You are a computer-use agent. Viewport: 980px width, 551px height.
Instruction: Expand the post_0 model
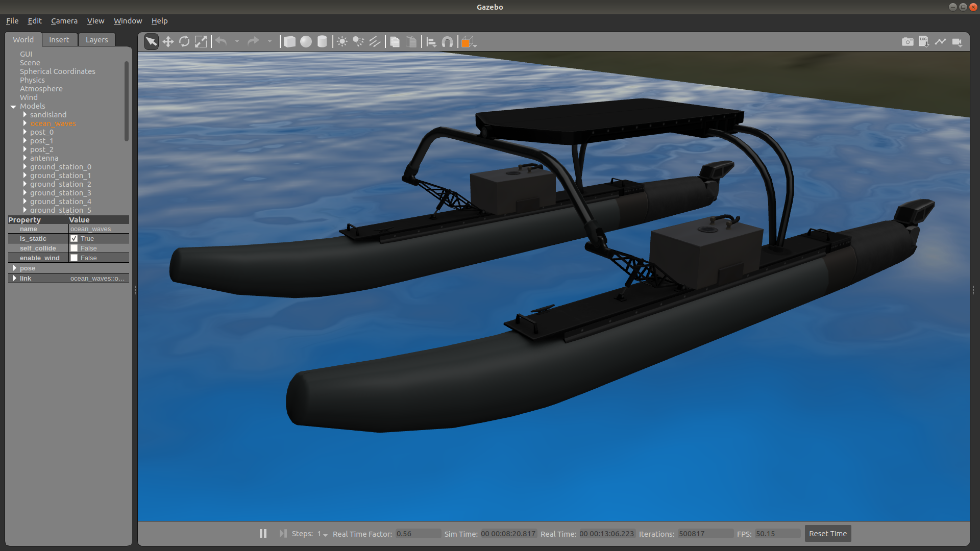tap(24, 132)
